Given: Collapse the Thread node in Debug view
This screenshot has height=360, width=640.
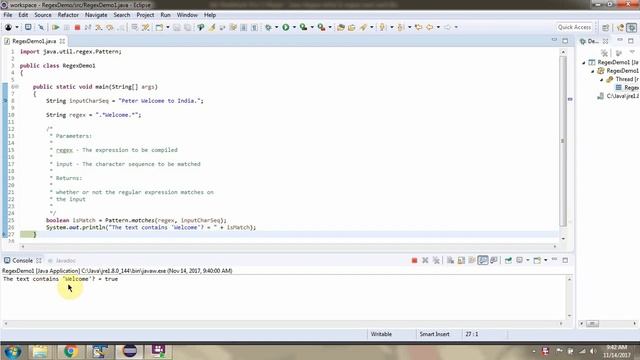Looking at the screenshot, I should (602, 80).
